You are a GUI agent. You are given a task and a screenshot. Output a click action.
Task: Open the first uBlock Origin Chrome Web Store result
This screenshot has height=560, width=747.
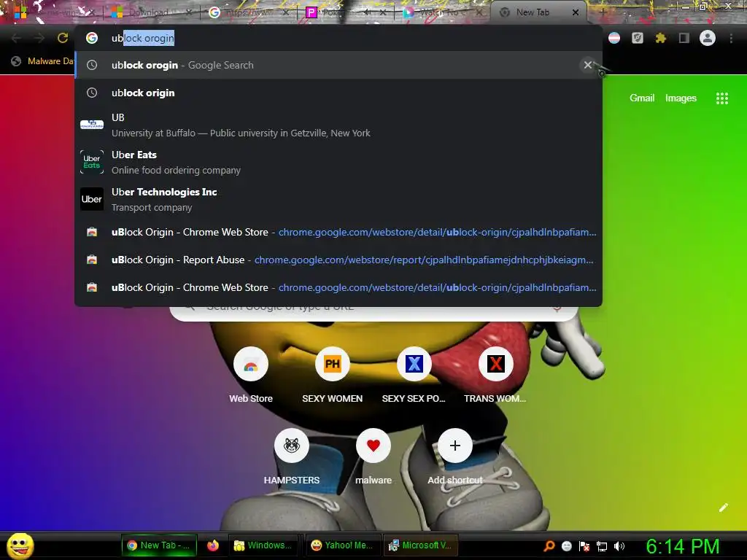tap(338, 232)
